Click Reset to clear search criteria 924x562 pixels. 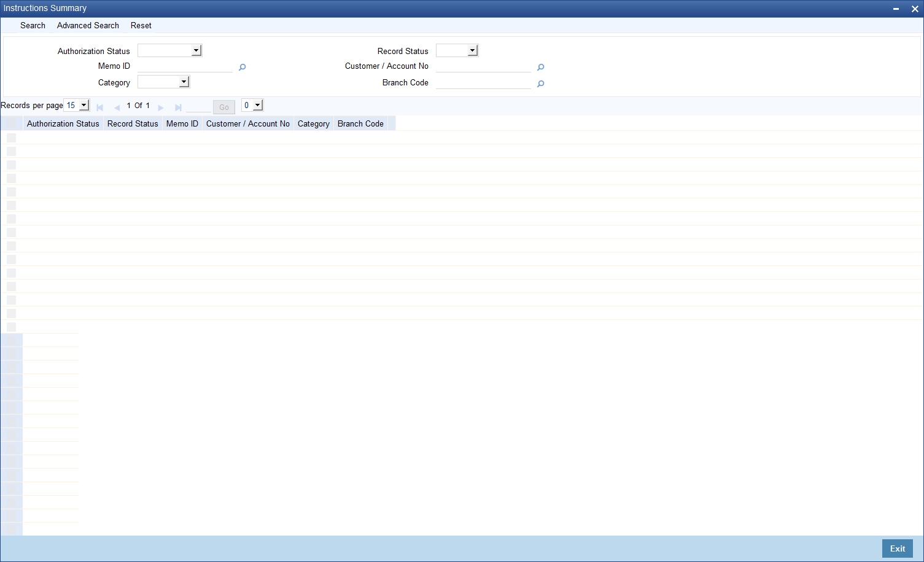tap(141, 25)
